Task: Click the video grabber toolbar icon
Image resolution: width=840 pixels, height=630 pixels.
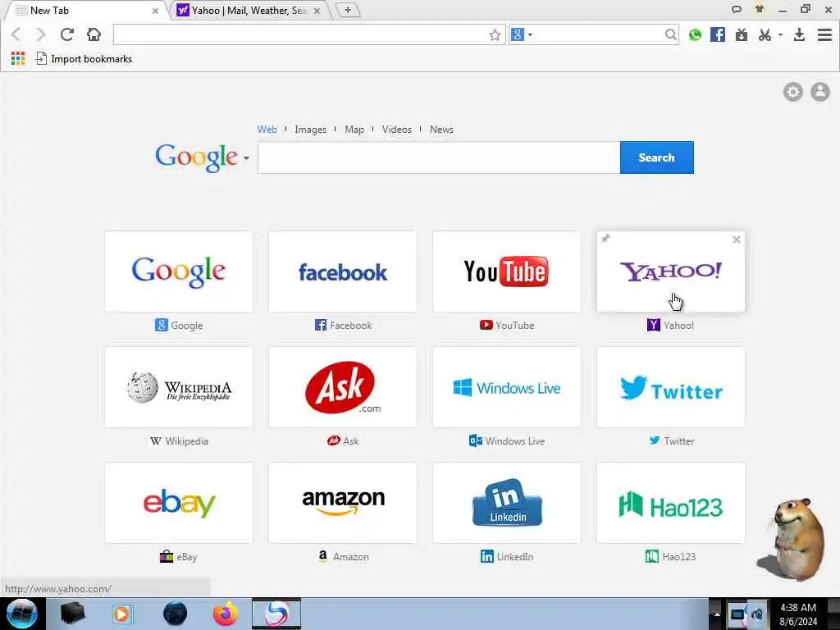Action: tap(742, 34)
